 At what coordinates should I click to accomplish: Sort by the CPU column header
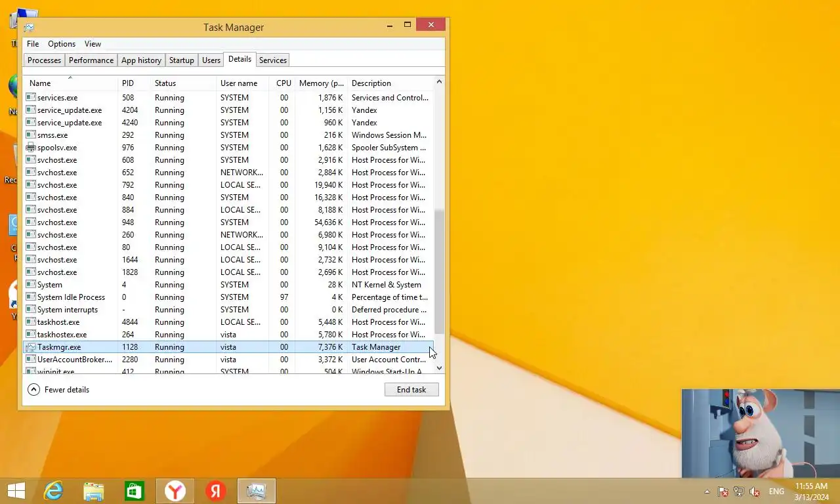click(x=282, y=83)
